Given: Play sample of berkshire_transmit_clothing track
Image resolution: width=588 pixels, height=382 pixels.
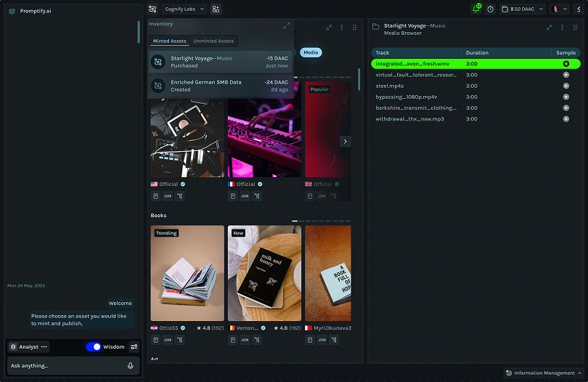Looking at the screenshot, I should pyautogui.click(x=566, y=107).
